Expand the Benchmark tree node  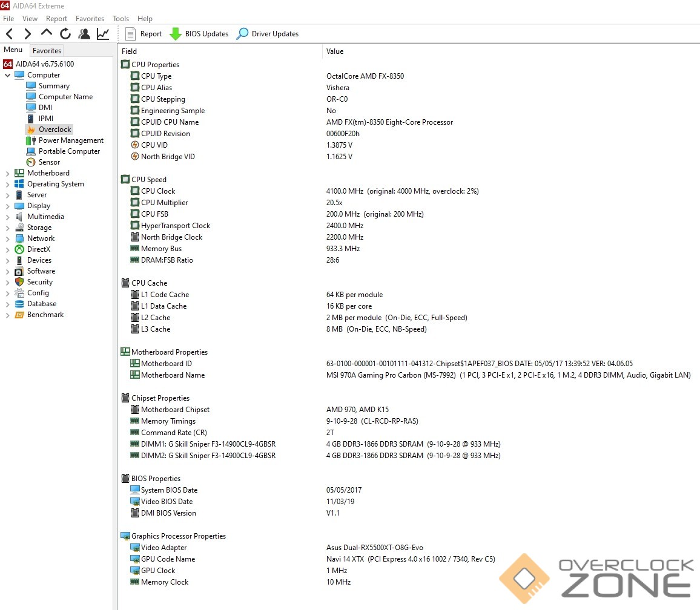(7, 315)
